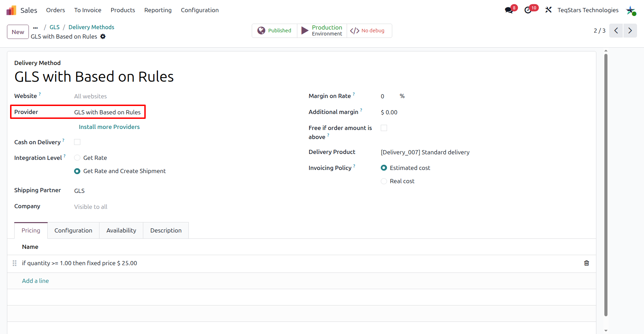This screenshot has width=644, height=334.
Task: Open the conversations chat icon
Action: 509,10
